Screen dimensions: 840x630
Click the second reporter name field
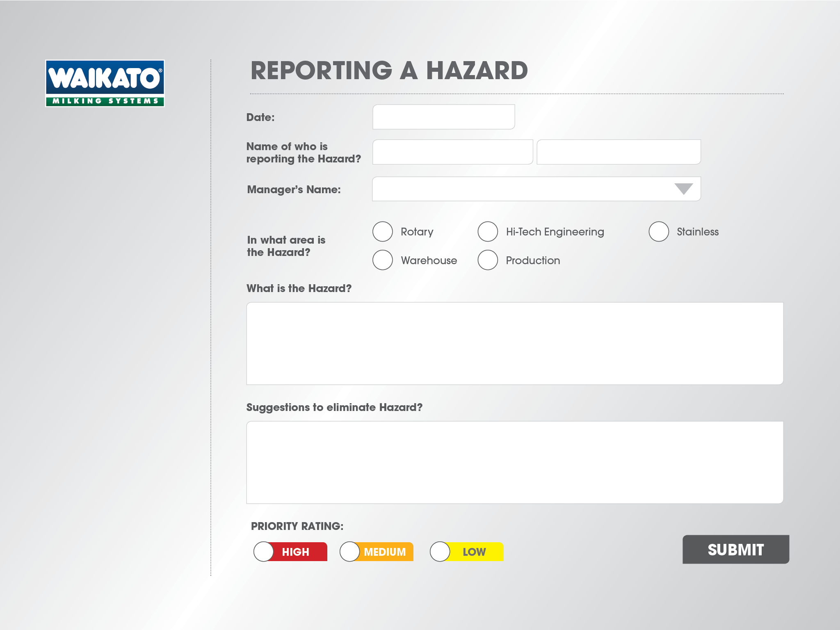click(x=618, y=152)
